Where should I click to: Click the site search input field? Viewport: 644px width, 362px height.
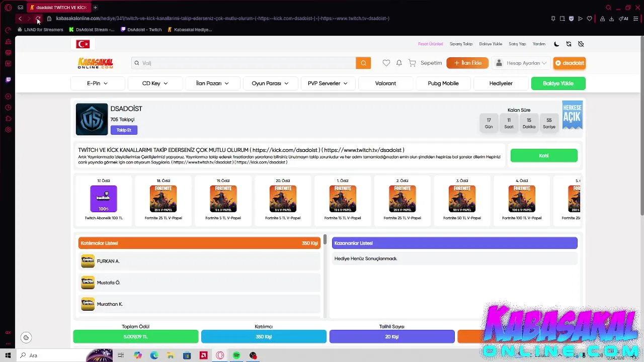[244, 63]
